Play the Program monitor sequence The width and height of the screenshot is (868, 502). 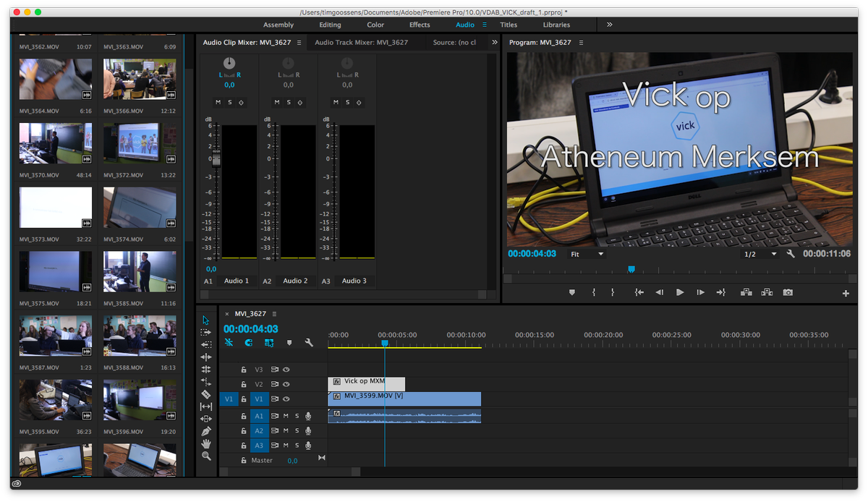point(680,292)
